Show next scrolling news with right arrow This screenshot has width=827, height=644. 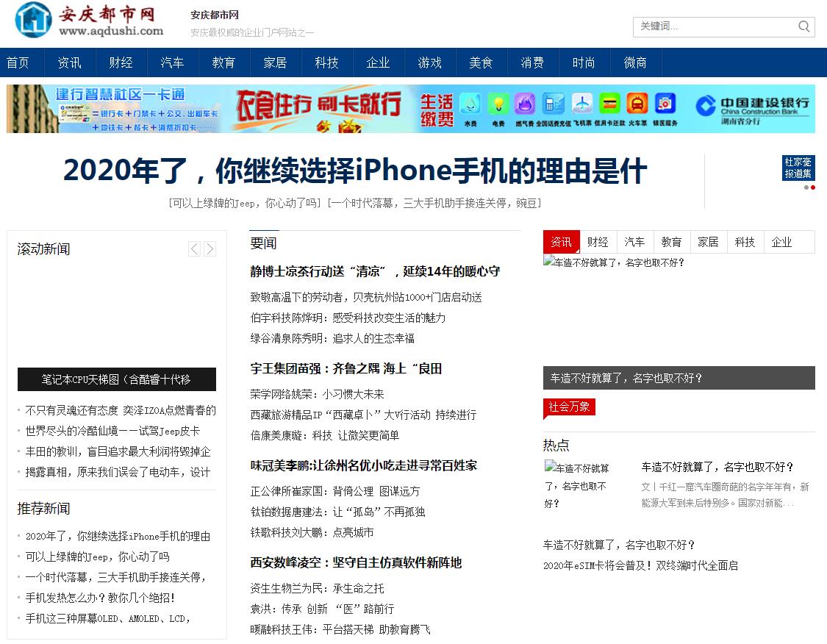click(x=210, y=249)
